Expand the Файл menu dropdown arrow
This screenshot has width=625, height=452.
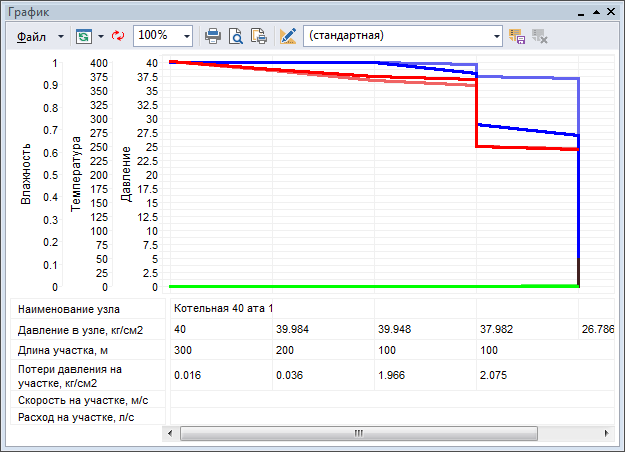pos(61,35)
